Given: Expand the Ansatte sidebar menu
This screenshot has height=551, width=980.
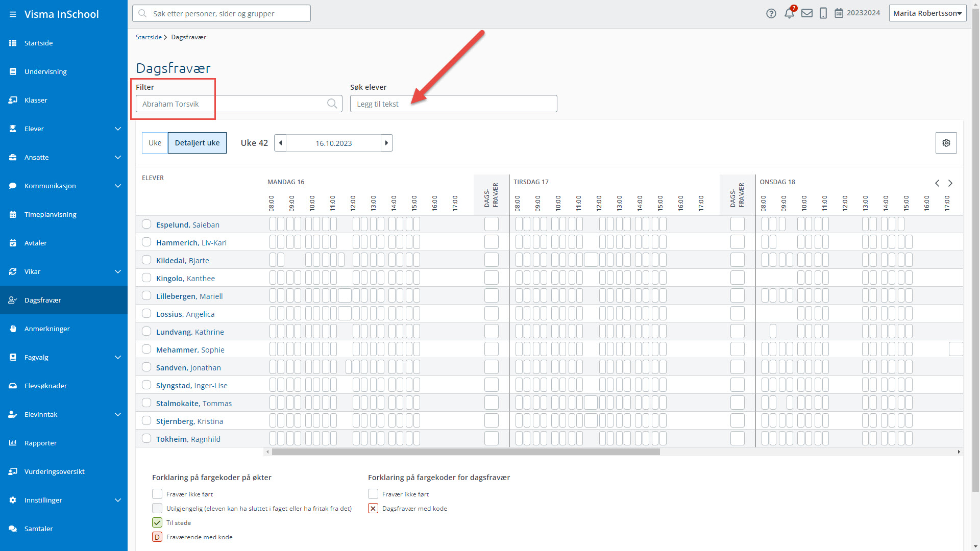Looking at the screenshot, I should point(118,157).
